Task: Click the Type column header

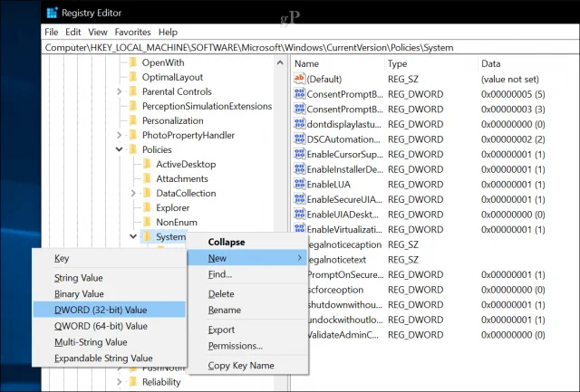Action: tap(431, 63)
